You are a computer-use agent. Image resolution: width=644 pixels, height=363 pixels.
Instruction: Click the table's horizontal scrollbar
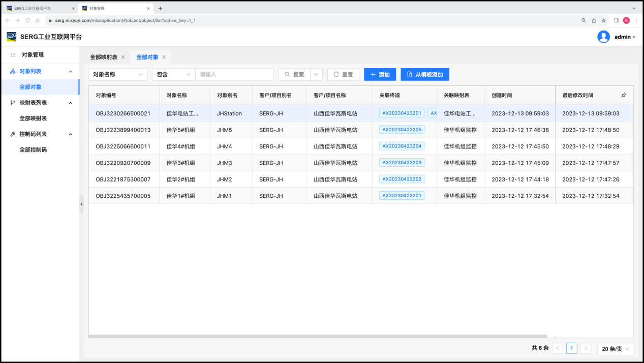318,336
